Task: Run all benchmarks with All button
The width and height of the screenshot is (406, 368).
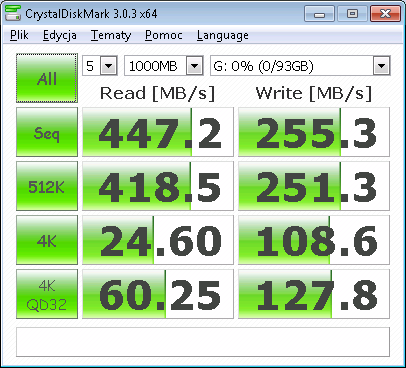Action: tap(47, 78)
